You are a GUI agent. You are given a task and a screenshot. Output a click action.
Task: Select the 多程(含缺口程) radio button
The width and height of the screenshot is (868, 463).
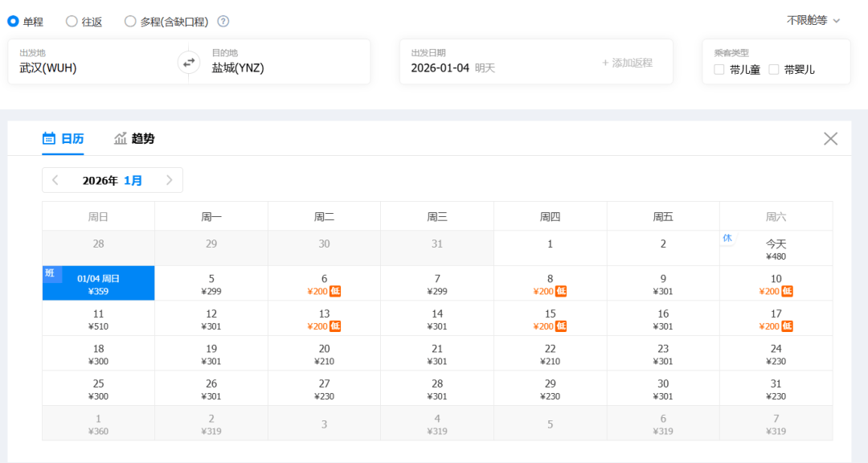click(x=130, y=22)
